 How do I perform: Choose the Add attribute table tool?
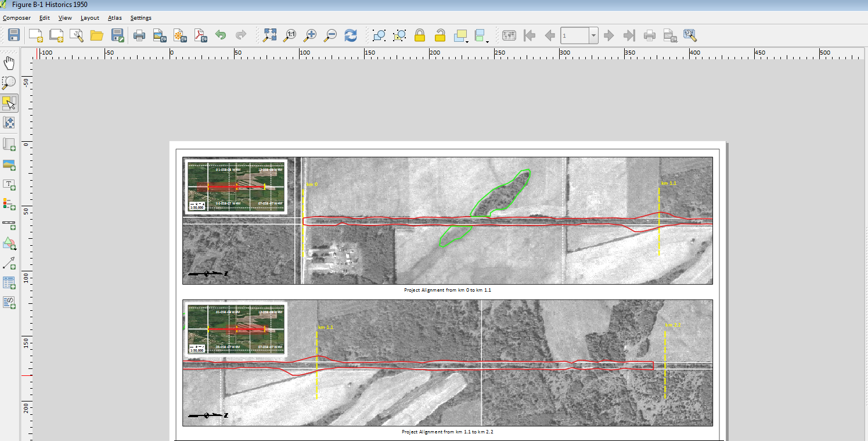9,284
